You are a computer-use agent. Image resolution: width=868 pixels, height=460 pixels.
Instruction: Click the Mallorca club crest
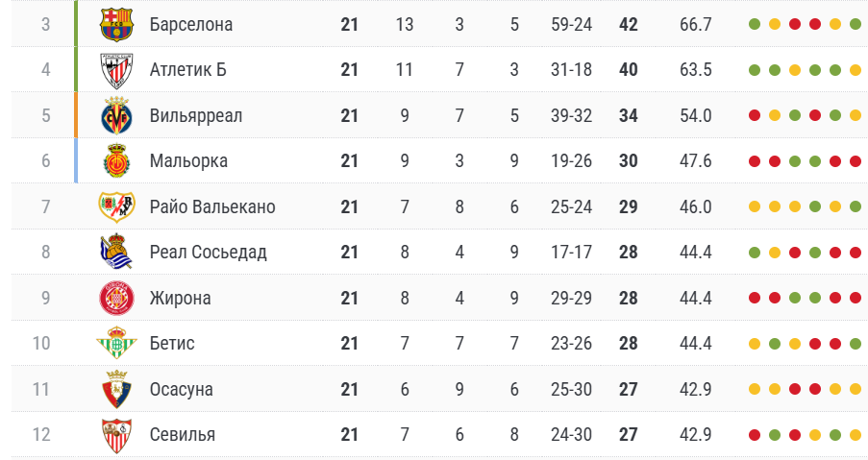(116, 161)
